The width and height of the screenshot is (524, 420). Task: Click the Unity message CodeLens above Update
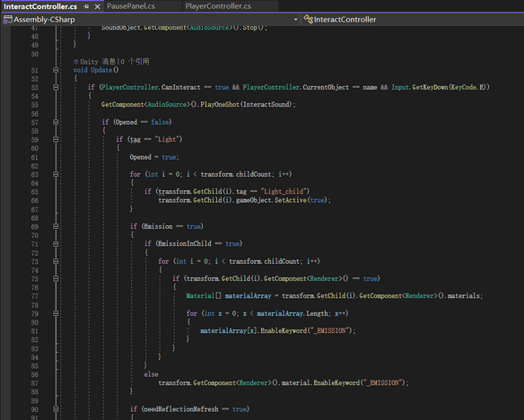(114, 62)
